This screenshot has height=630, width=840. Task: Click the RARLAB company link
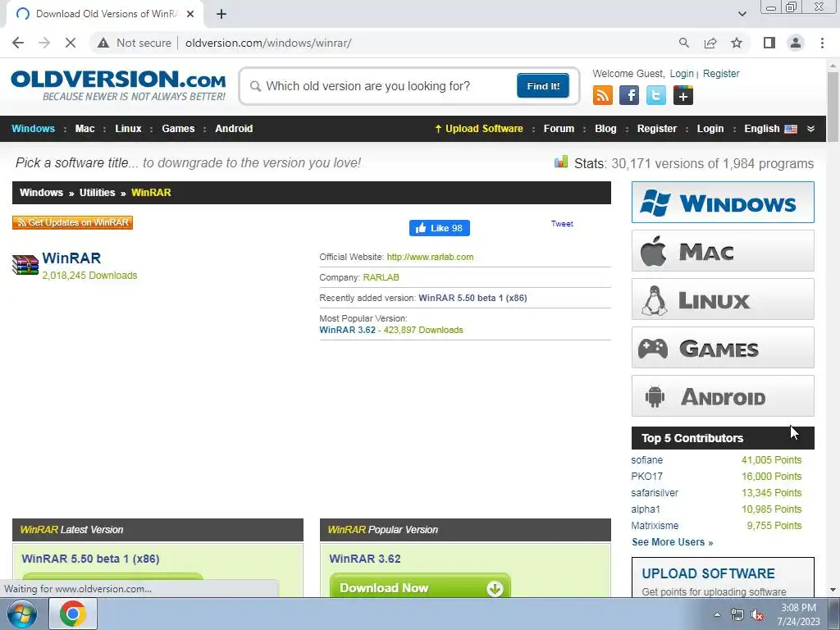click(381, 277)
